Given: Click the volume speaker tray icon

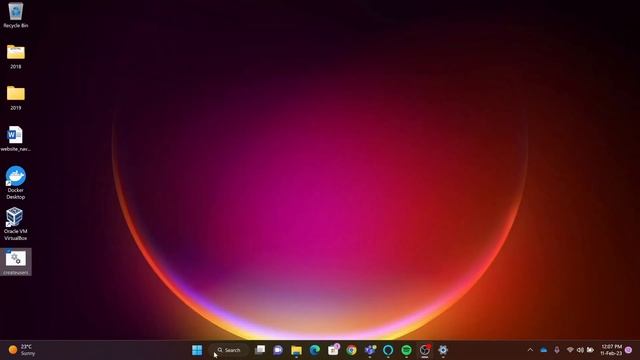Looking at the screenshot, I should point(580,350).
